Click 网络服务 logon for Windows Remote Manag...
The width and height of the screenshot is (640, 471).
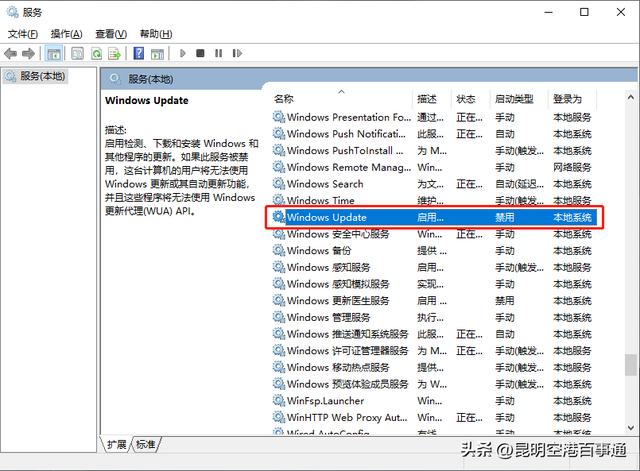point(572,167)
